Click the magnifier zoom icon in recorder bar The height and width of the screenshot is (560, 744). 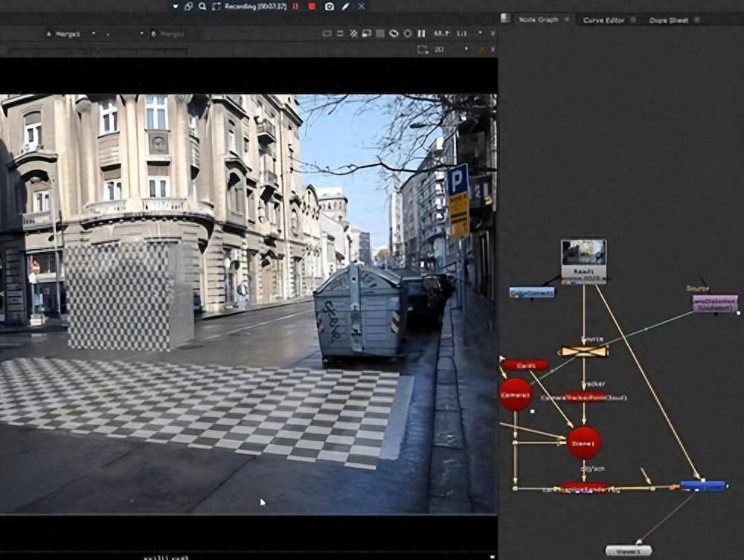[x=202, y=6]
